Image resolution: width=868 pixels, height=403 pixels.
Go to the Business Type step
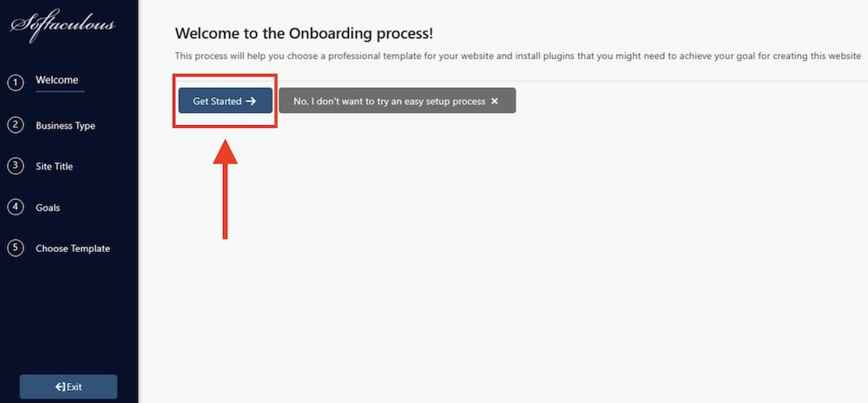pos(65,126)
